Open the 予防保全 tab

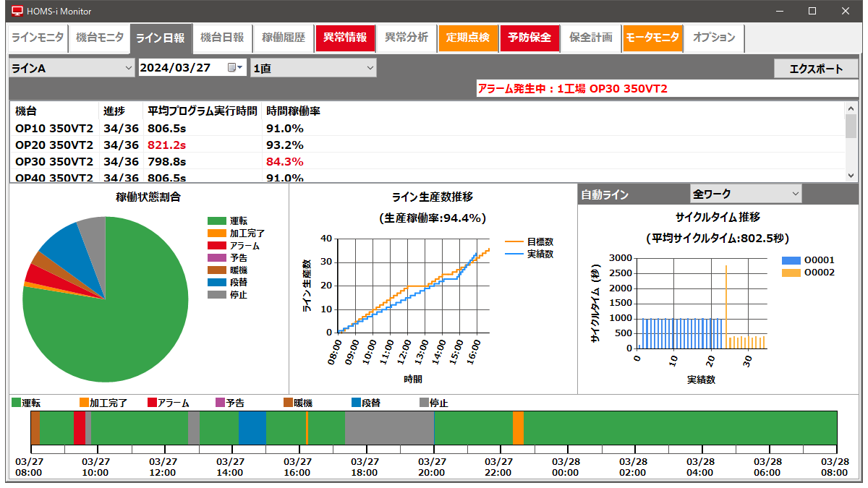coord(529,38)
